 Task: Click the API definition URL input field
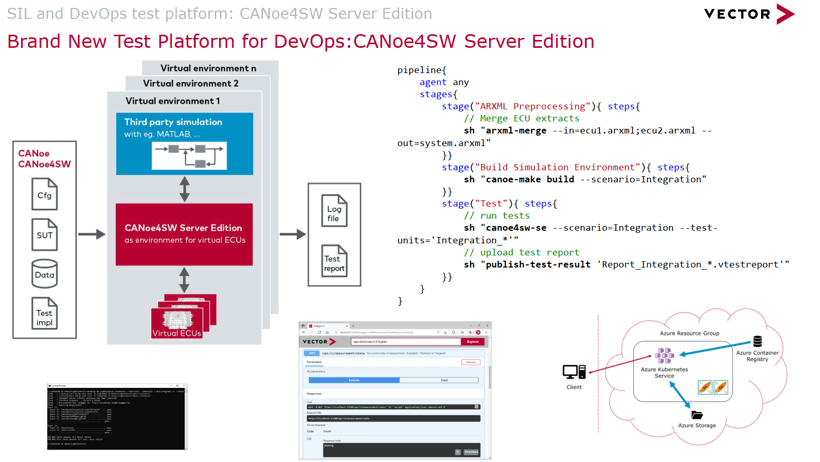[x=406, y=342]
